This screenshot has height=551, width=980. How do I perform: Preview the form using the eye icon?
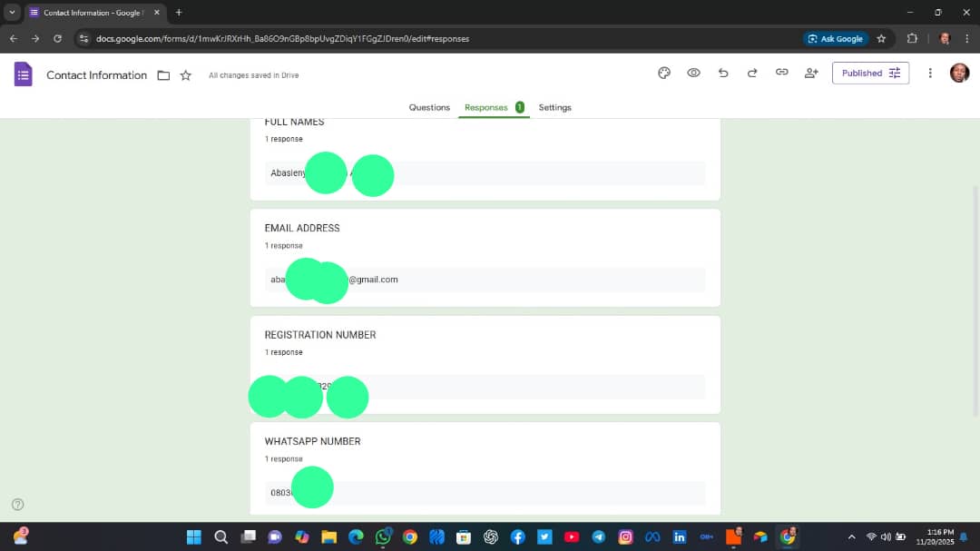click(694, 73)
